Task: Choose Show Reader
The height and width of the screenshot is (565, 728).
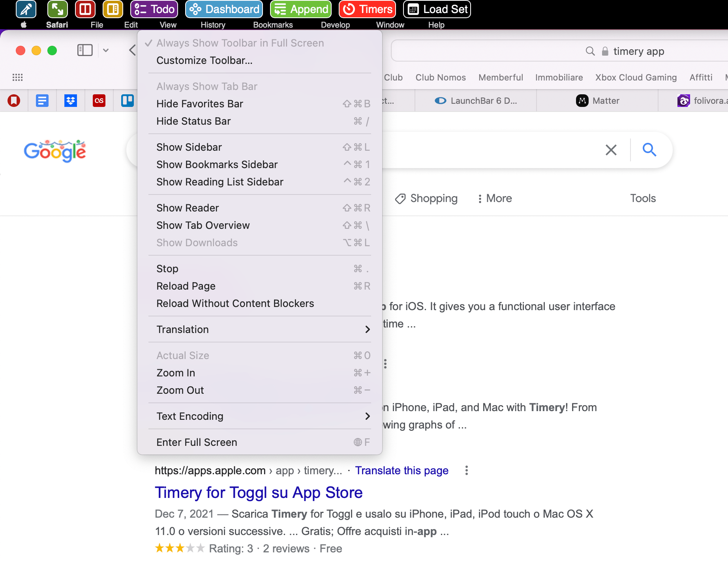Action: tap(260, 208)
